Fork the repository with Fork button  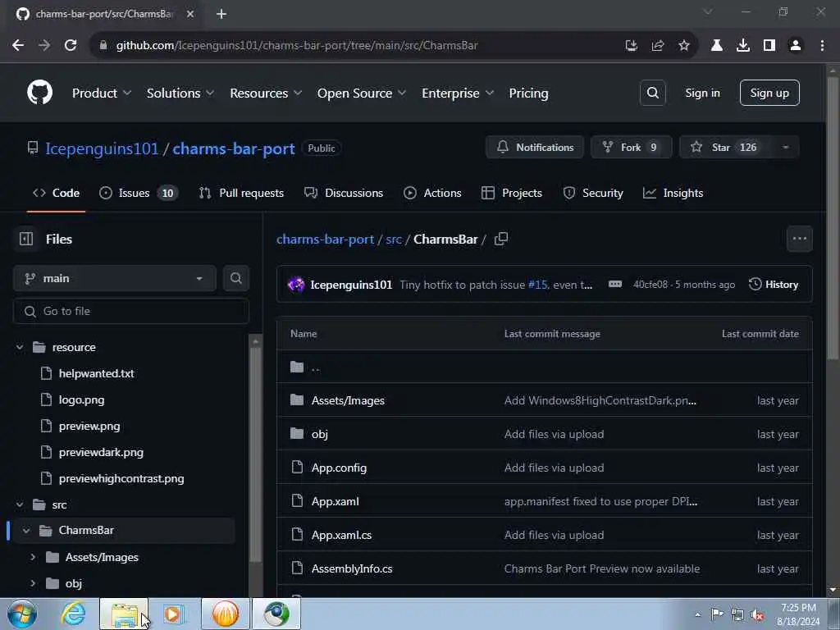point(631,148)
